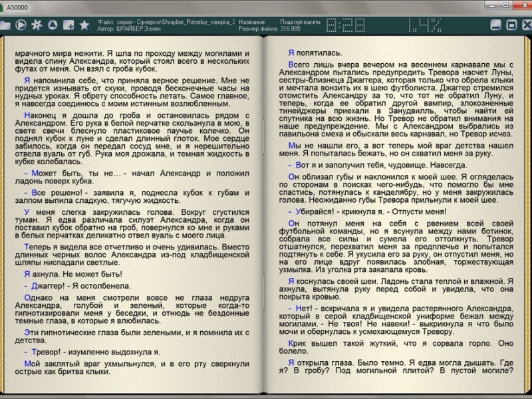Maximize the A50000 window from title bar

point(506,5)
